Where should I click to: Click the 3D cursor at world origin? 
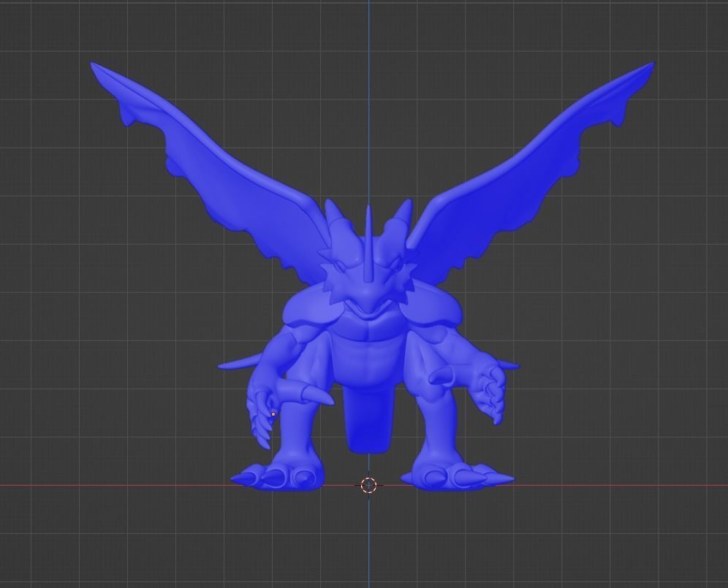[x=368, y=486]
